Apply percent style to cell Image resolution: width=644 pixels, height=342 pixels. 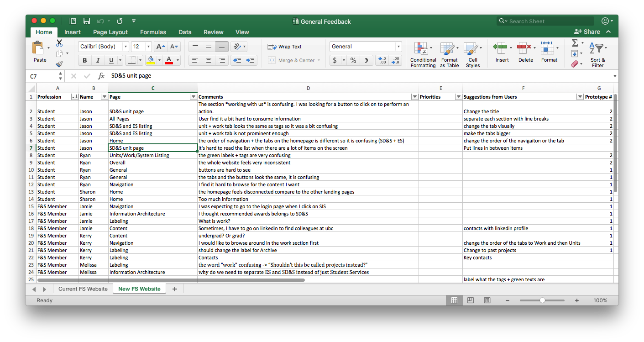click(x=353, y=60)
